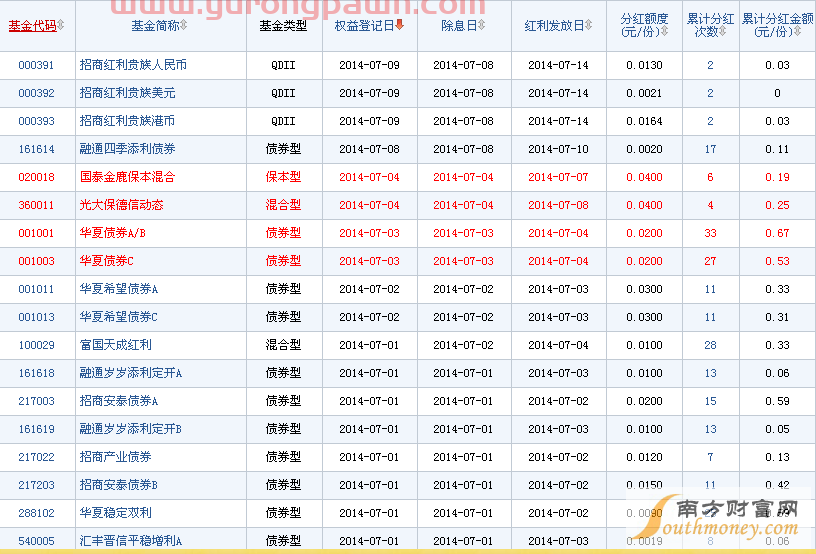Viewport: 816px width, 554px height.
Task: Open fund 融通岁岁添利定开A
Action: tap(131, 373)
